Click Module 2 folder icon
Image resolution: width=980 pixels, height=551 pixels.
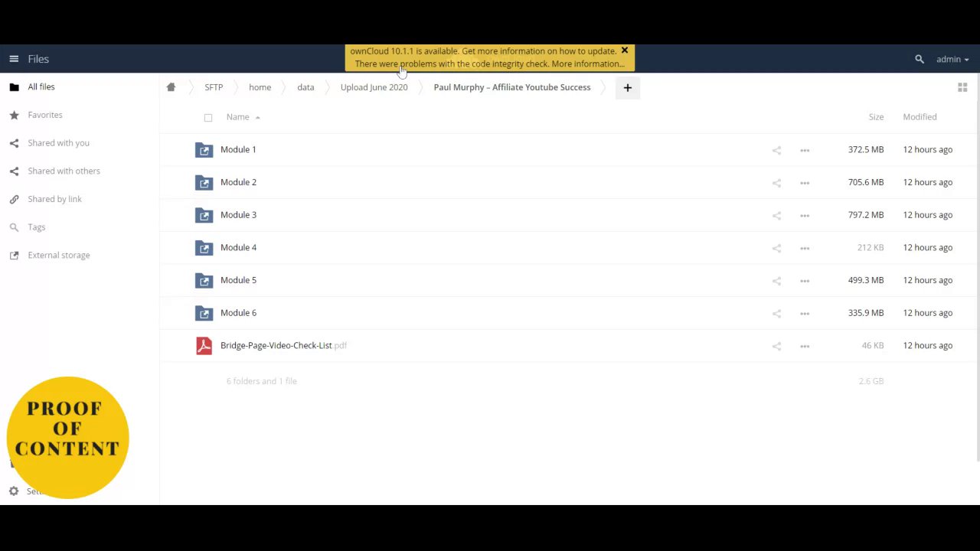click(204, 183)
